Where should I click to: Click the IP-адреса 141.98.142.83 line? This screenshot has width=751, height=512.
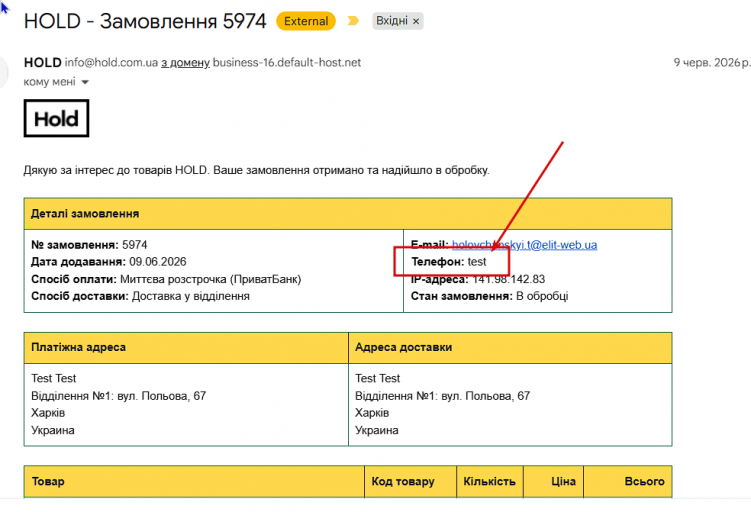(478, 279)
